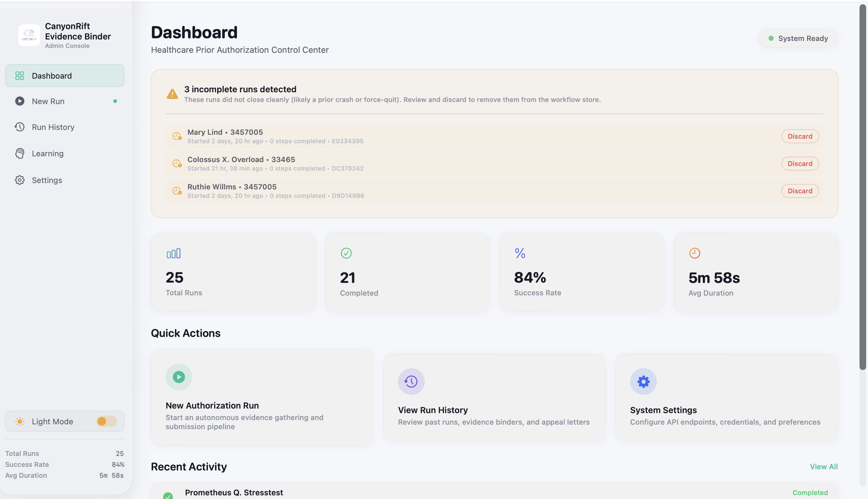
Task: Open the New Authorization Run card
Action: click(262, 397)
